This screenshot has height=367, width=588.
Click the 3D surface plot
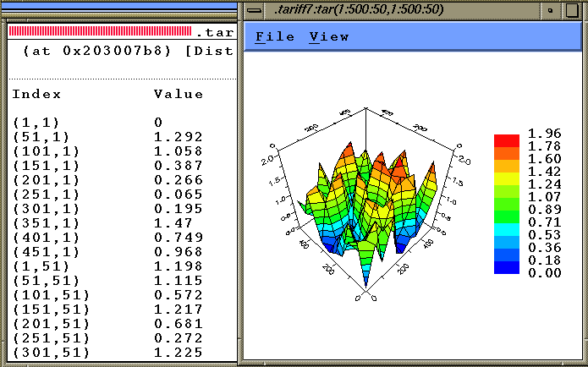point(364,203)
